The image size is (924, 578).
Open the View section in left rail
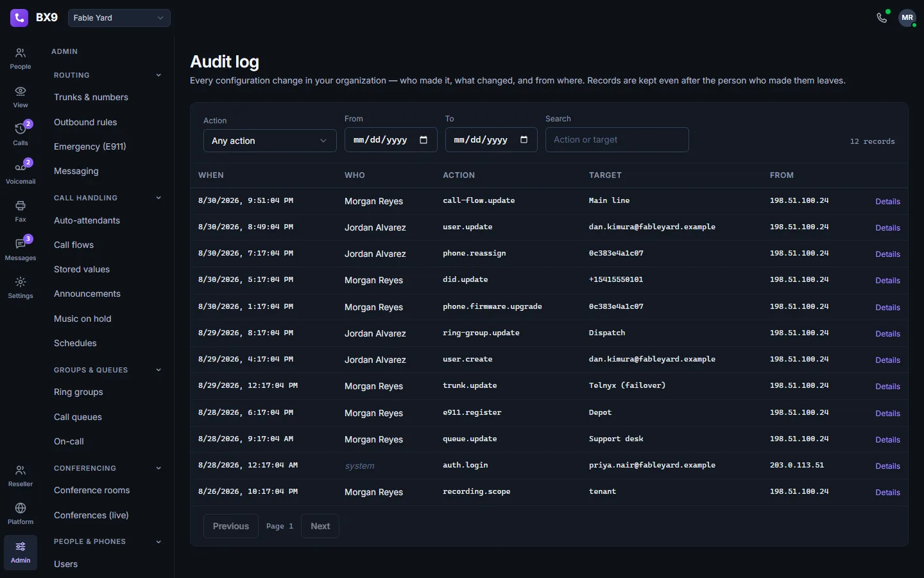pos(21,97)
